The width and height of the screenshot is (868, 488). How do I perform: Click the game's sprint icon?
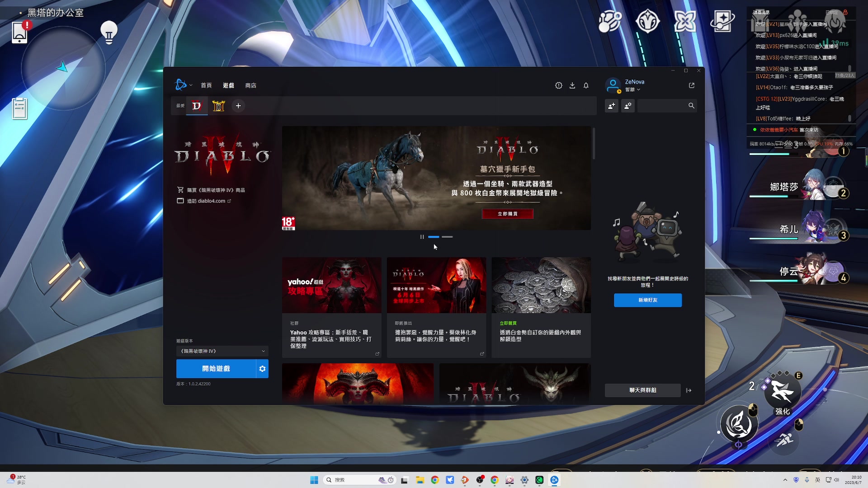click(784, 439)
